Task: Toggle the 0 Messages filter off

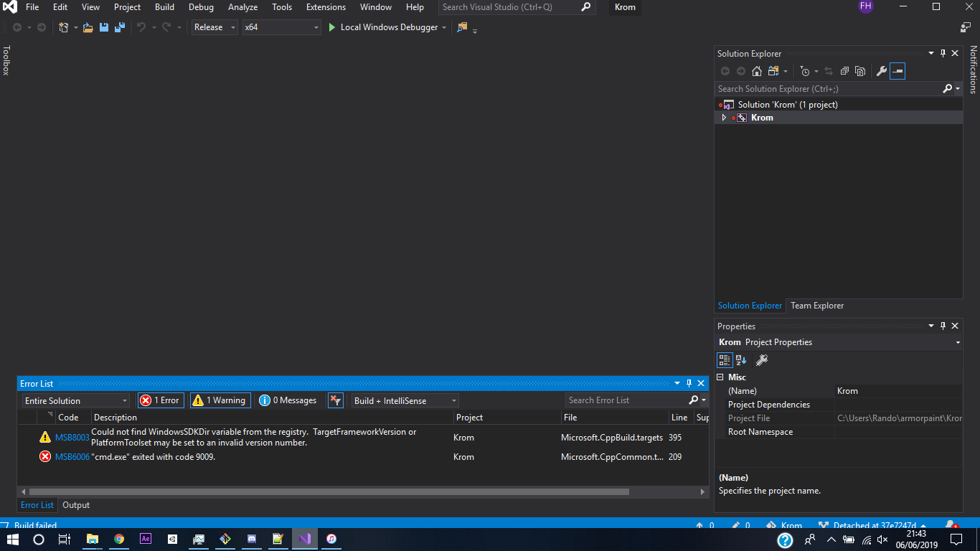Action: [x=288, y=400]
